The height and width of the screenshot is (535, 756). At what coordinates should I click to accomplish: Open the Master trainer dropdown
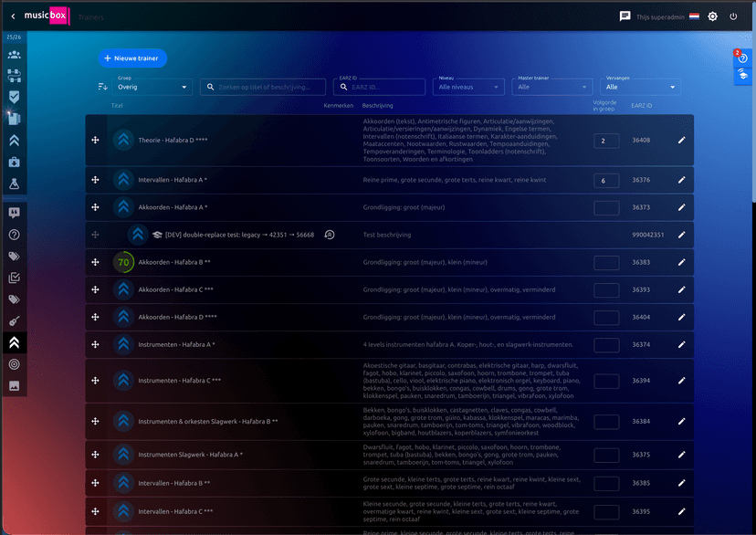pos(551,87)
